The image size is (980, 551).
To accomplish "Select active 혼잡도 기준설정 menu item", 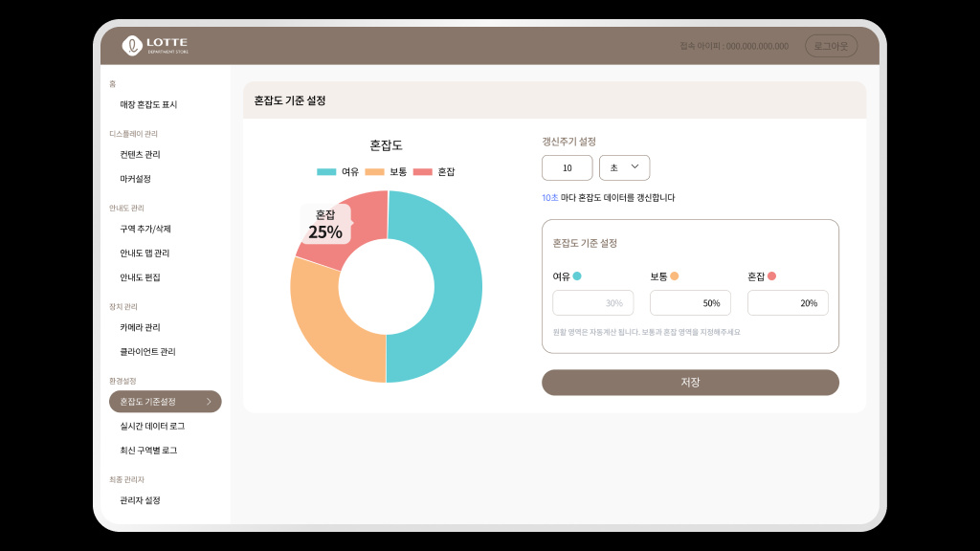I will [165, 402].
